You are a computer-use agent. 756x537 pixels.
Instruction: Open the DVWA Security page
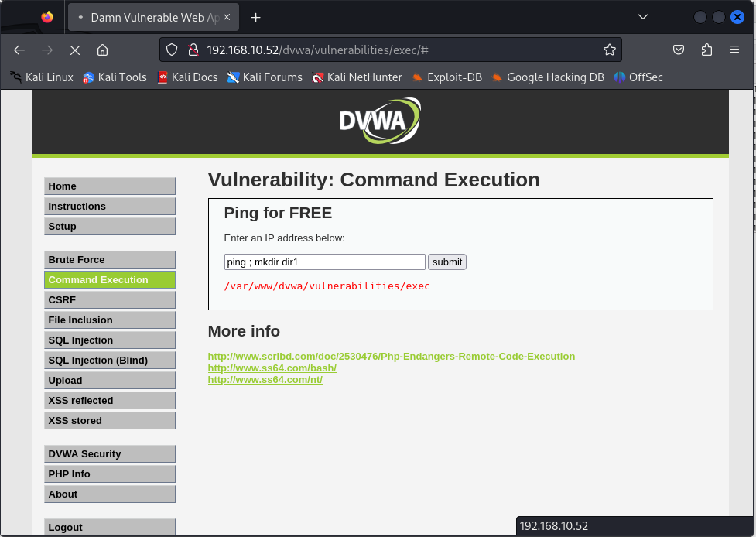[x=110, y=454]
